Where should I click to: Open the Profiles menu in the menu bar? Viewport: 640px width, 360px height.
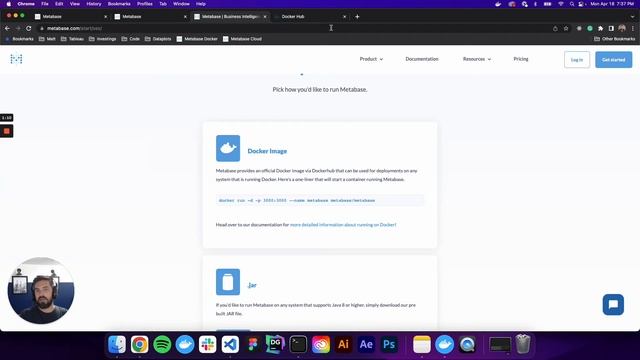click(x=144, y=4)
